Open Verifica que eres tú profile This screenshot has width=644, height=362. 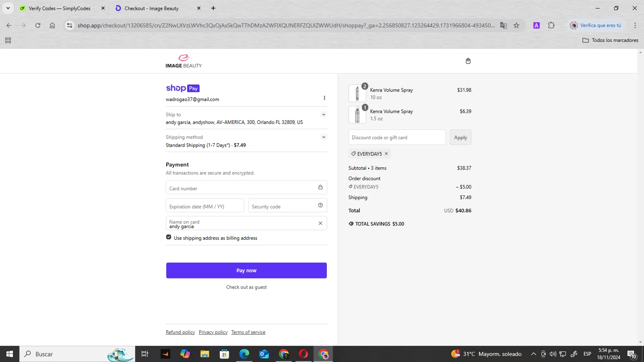[595, 25]
